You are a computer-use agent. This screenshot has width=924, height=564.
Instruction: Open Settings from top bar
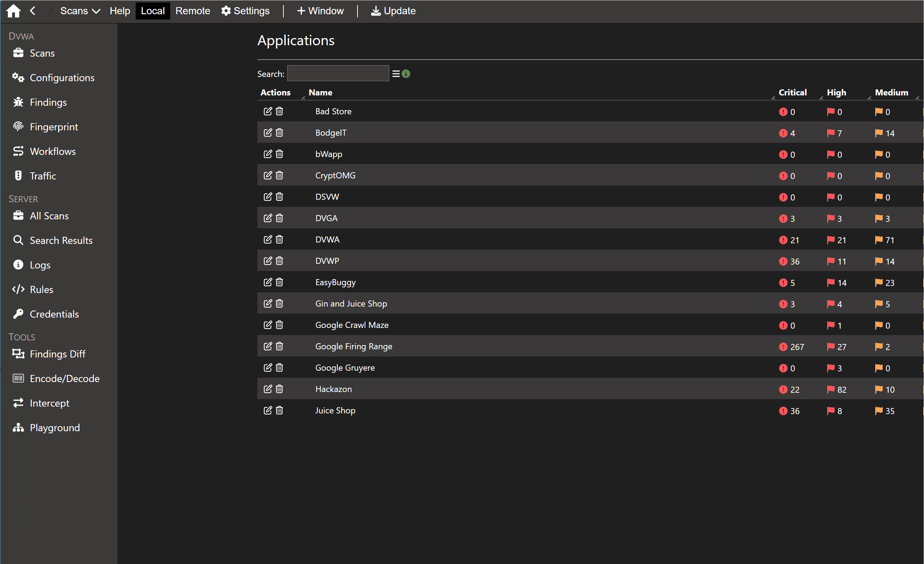pyautogui.click(x=245, y=11)
